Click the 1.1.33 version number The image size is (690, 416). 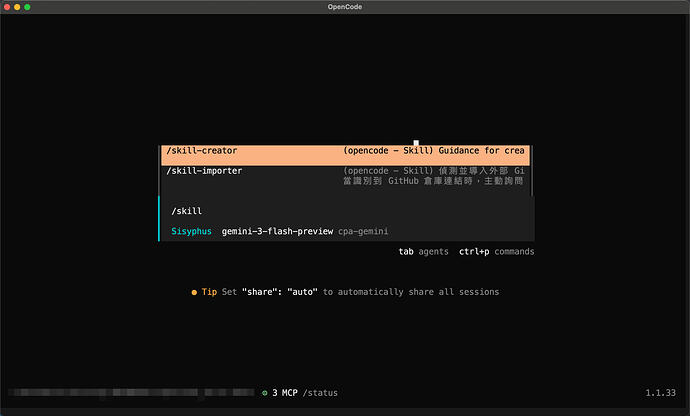click(x=660, y=393)
